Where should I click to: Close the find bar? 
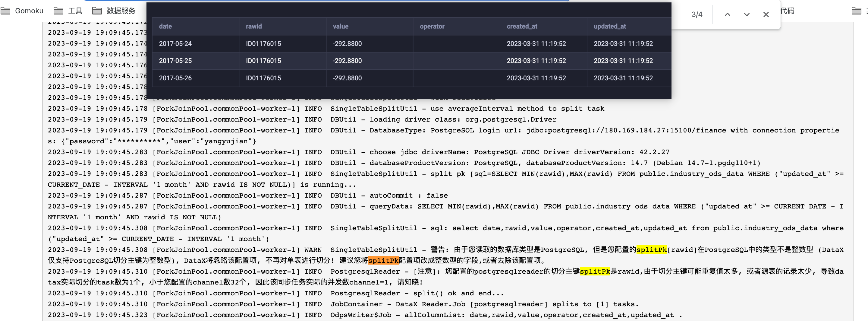coord(766,14)
